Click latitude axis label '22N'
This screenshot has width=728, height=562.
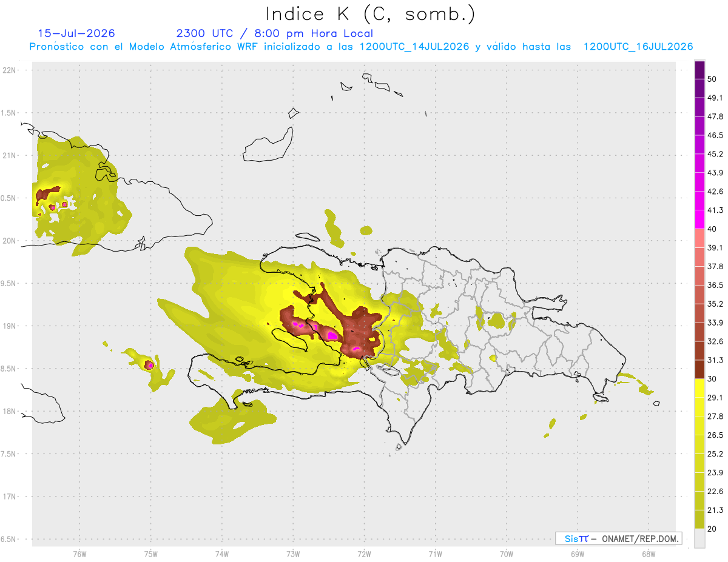[x=10, y=70]
